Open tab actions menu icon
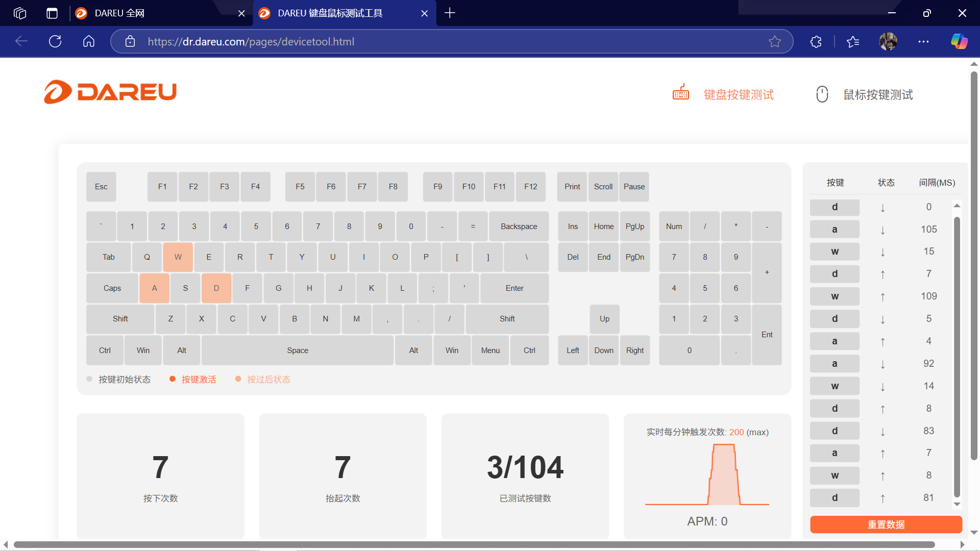 [52, 13]
